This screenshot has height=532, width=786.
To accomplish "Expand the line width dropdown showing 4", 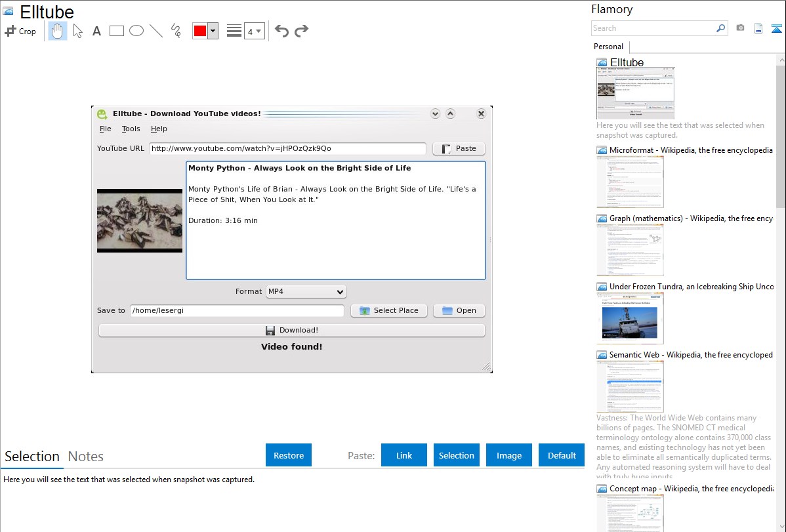I will click(255, 31).
